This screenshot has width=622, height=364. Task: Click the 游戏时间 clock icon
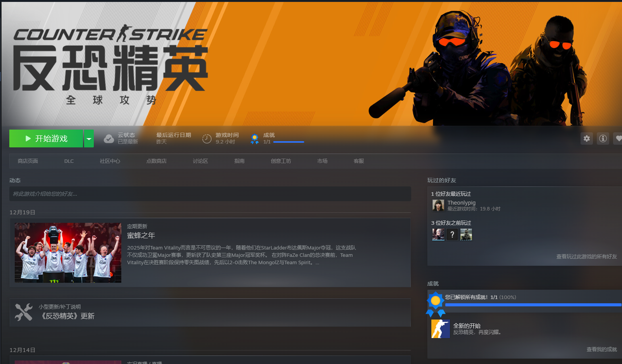[207, 139]
